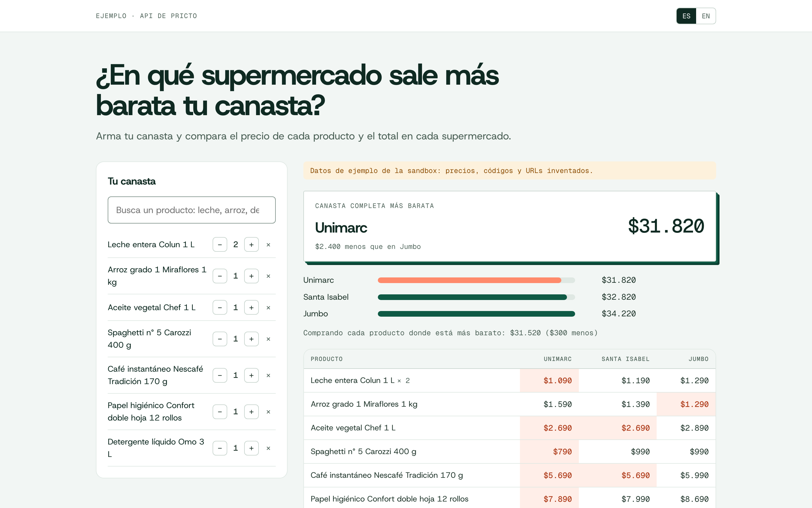This screenshot has height=508, width=812.
Task: Click the Jumbo price bar
Action: [476, 314]
